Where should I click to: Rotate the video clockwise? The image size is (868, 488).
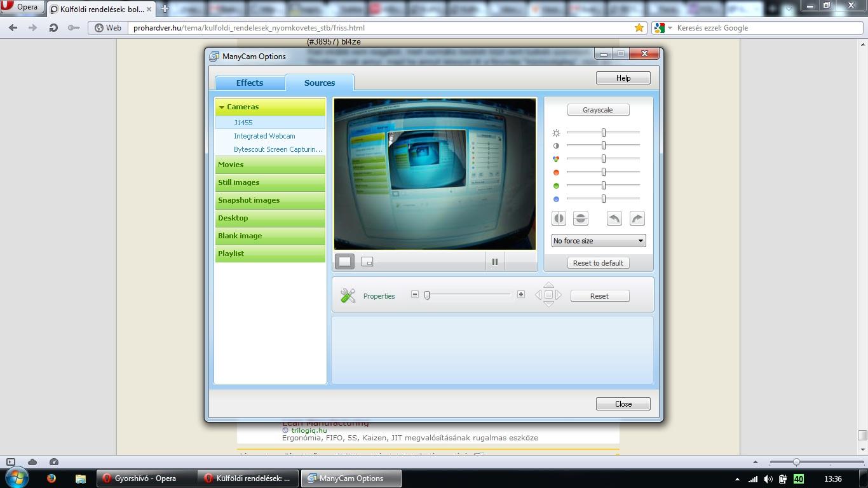pos(637,219)
